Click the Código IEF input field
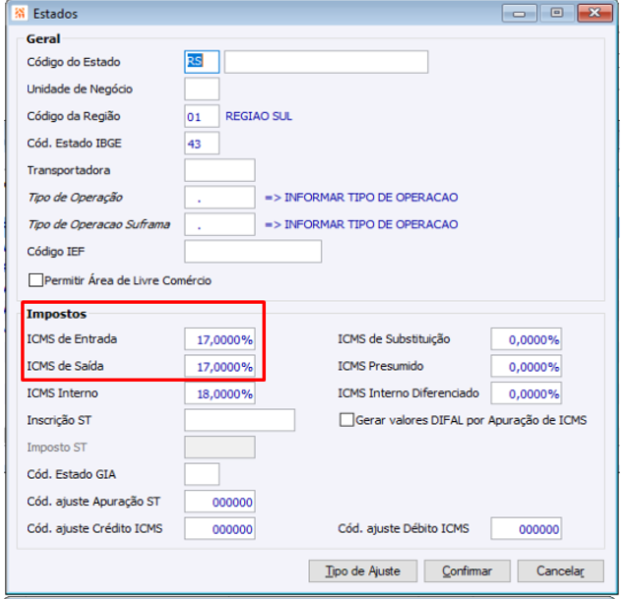This screenshot has height=599, width=621. (253, 251)
